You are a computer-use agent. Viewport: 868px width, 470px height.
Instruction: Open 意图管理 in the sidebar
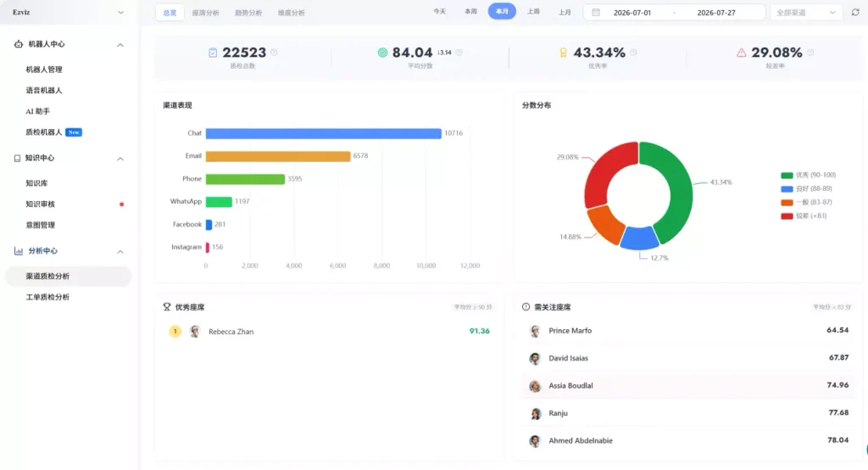click(41, 225)
